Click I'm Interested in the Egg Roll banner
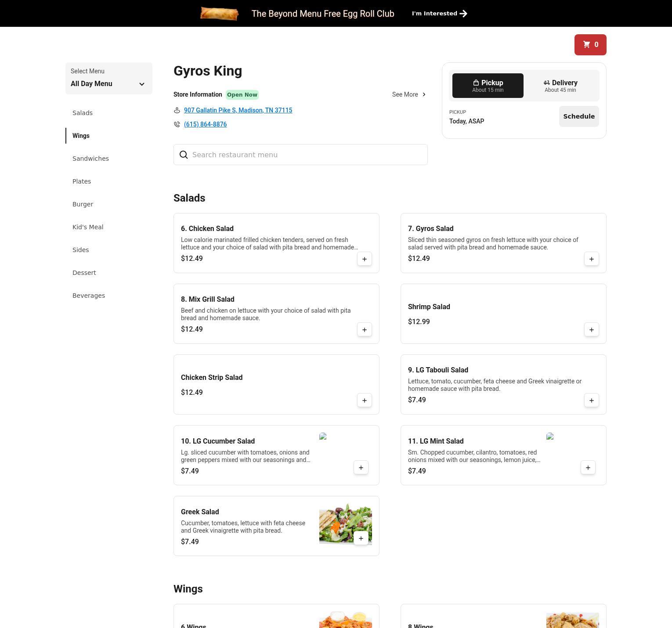672x628 pixels. [439, 14]
